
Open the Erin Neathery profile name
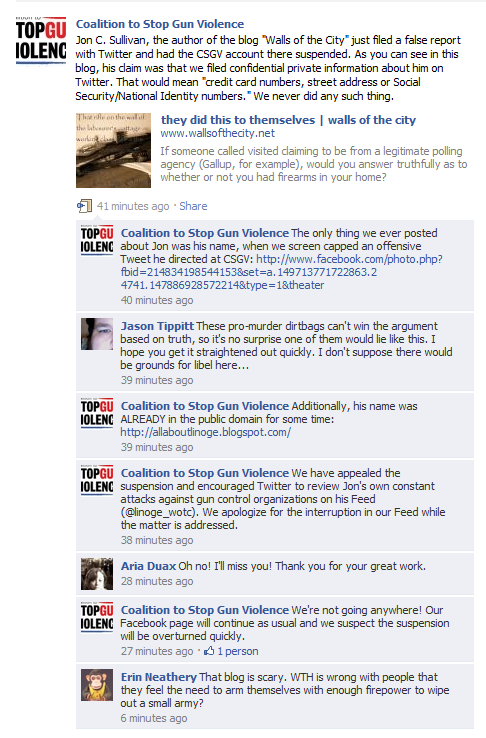click(159, 677)
